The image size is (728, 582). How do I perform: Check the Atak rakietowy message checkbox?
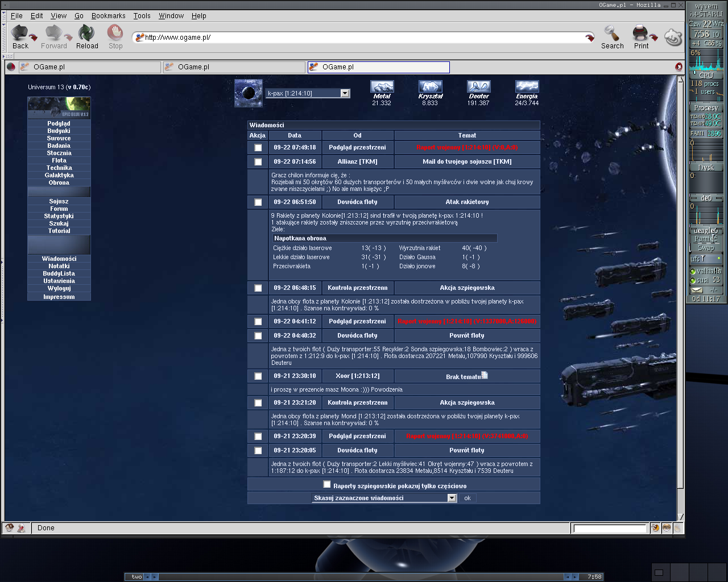tap(258, 202)
